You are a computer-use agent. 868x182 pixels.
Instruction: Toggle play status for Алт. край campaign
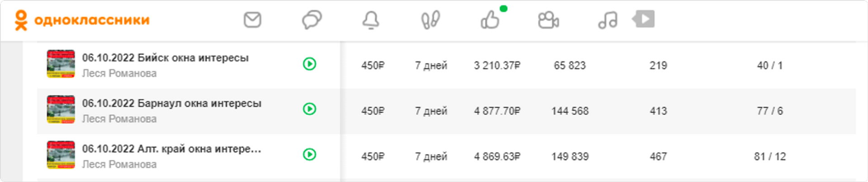click(x=310, y=154)
